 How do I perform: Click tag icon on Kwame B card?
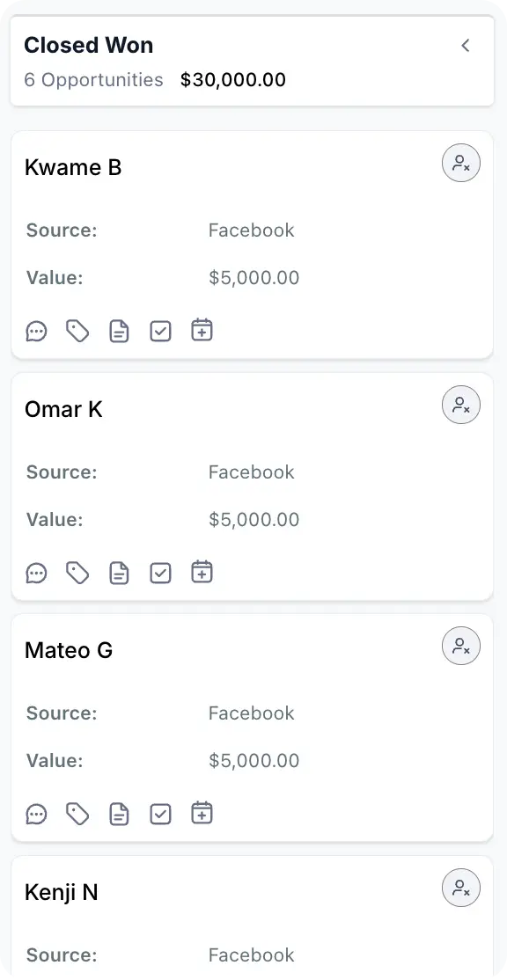coord(77,331)
